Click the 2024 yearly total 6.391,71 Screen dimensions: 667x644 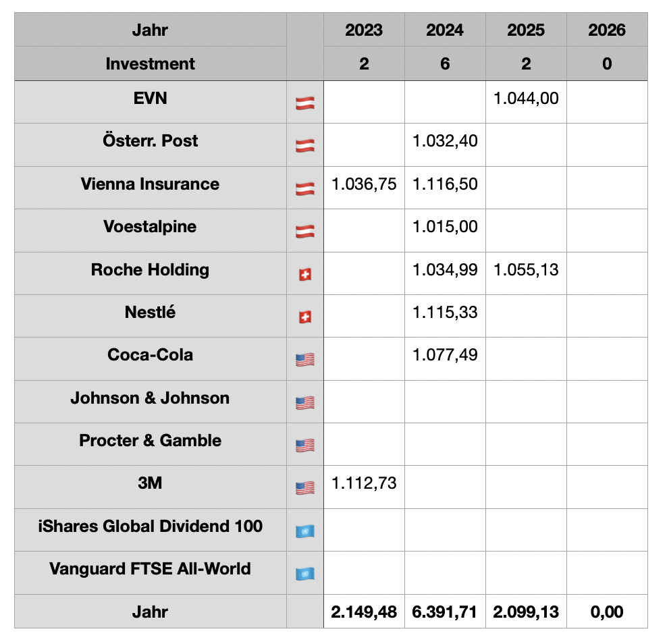(x=445, y=612)
